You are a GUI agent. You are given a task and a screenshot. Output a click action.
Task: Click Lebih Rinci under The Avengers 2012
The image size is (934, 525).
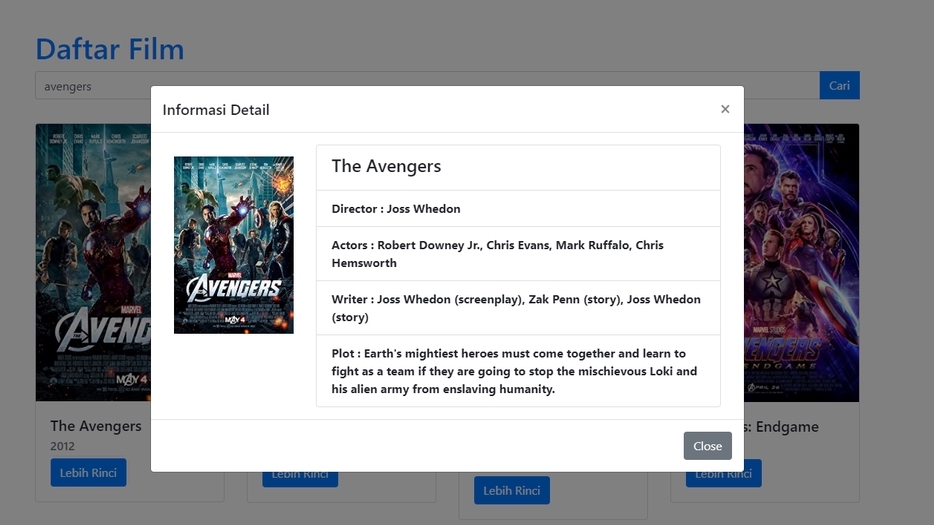point(88,473)
